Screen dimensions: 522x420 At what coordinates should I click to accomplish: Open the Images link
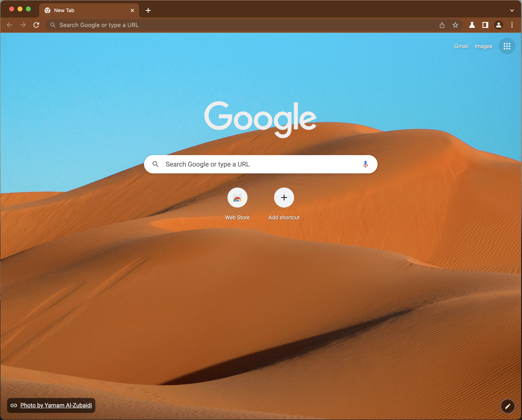point(483,46)
